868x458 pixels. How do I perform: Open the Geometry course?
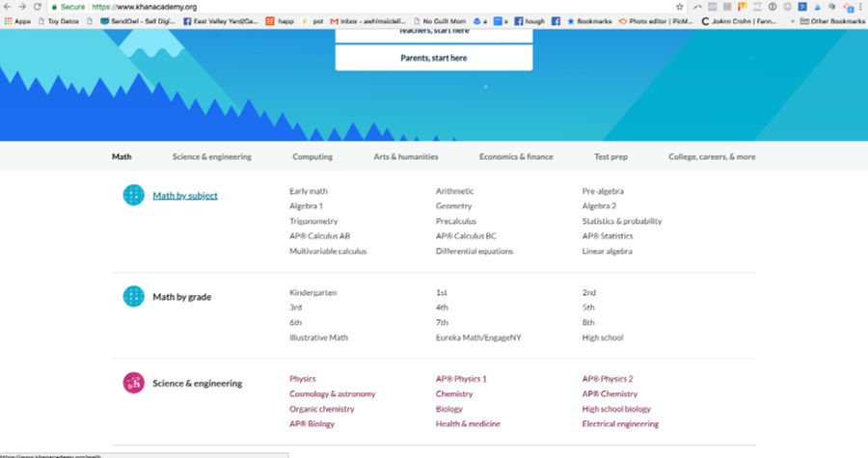[453, 205]
